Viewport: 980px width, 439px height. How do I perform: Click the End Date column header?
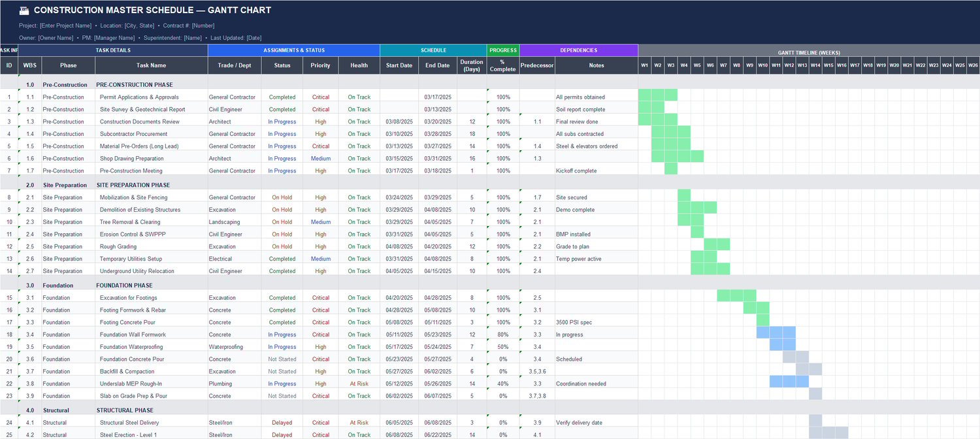[438, 65]
